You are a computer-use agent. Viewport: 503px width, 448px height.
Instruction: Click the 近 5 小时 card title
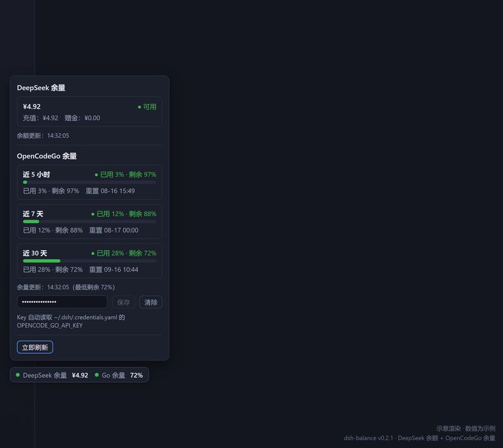[36, 174]
